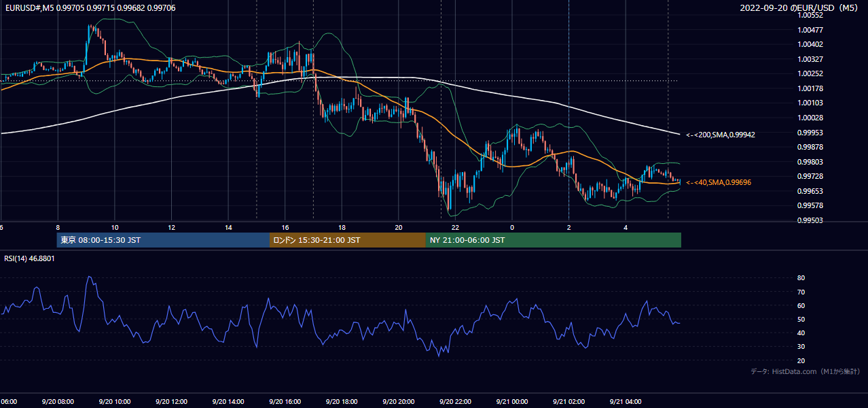Click the RSI(14) 46.8801 indicator label
This screenshot has width=868, height=408.
29,258
